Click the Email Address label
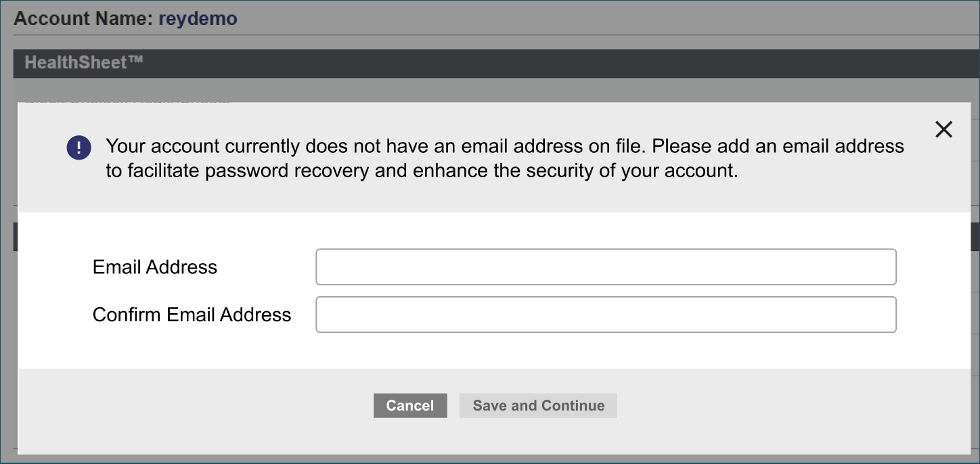The image size is (980, 464). (x=155, y=266)
